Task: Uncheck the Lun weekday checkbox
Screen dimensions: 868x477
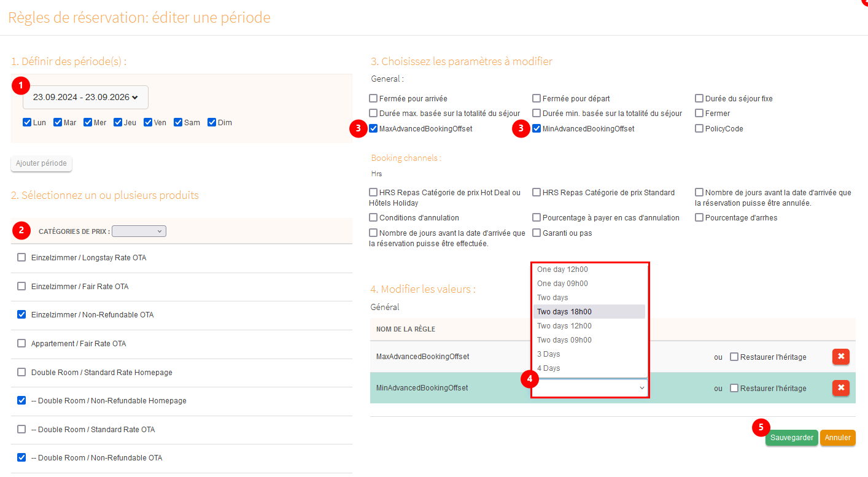Action: (27, 122)
